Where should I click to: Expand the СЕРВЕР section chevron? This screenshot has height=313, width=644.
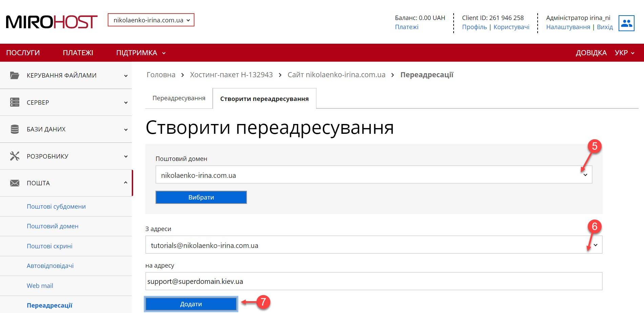coord(126,103)
